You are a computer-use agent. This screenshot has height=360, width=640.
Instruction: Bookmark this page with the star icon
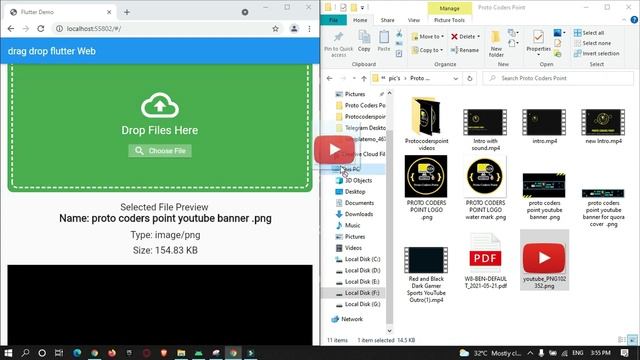coord(276,29)
